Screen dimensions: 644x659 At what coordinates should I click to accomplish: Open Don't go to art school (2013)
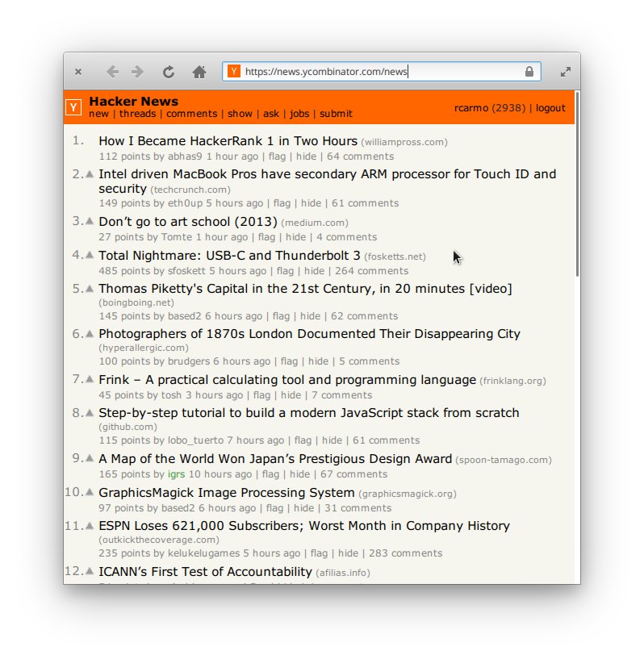click(x=188, y=222)
